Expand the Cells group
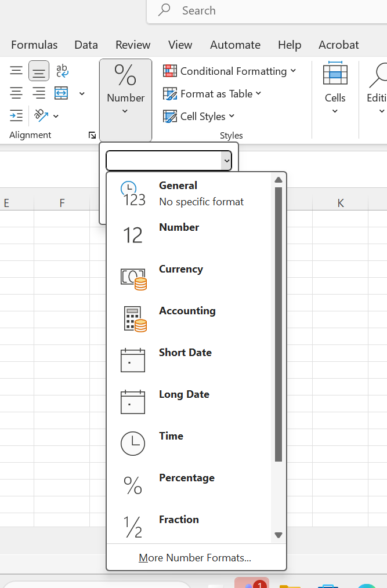The height and width of the screenshot is (588, 387). 335,88
